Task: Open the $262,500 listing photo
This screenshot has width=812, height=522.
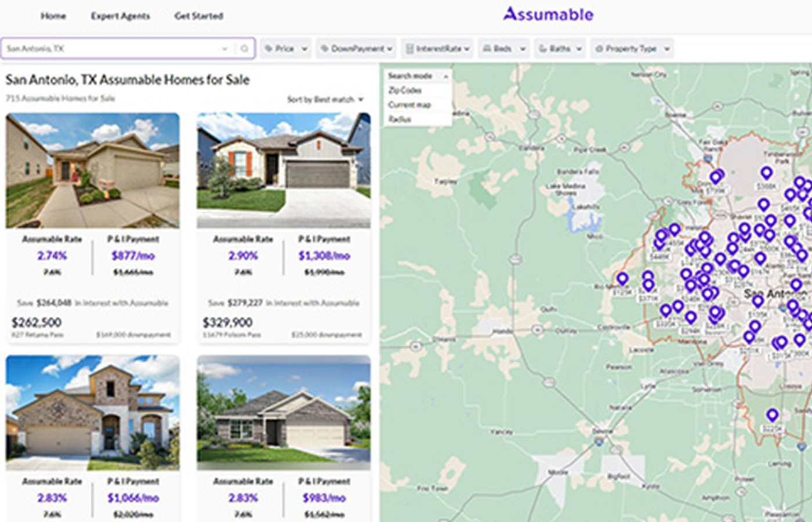Action: pos(93,171)
